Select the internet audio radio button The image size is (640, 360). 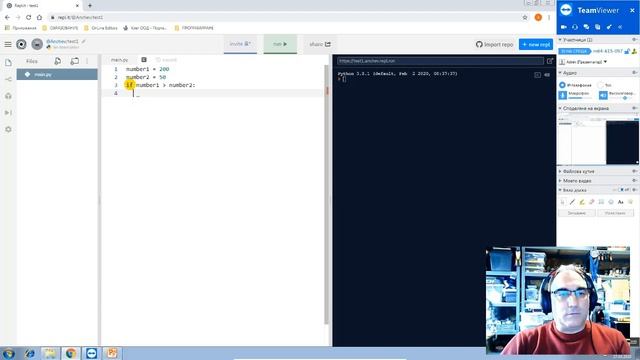pos(562,85)
